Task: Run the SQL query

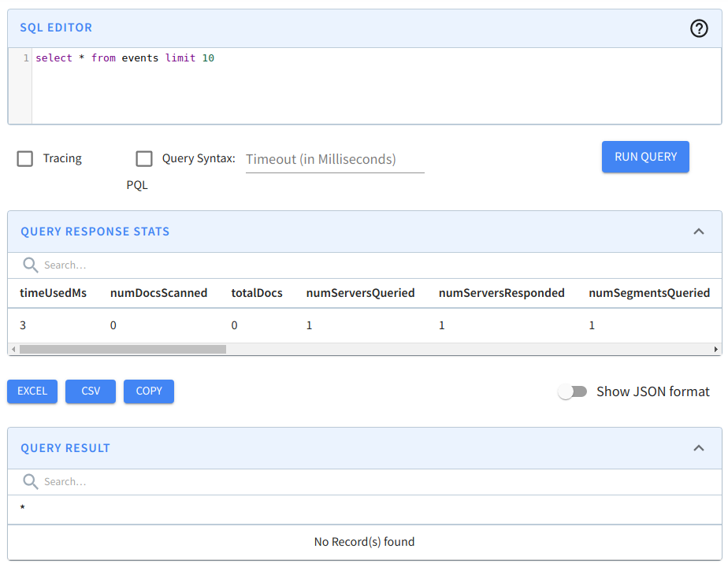Action: (645, 157)
